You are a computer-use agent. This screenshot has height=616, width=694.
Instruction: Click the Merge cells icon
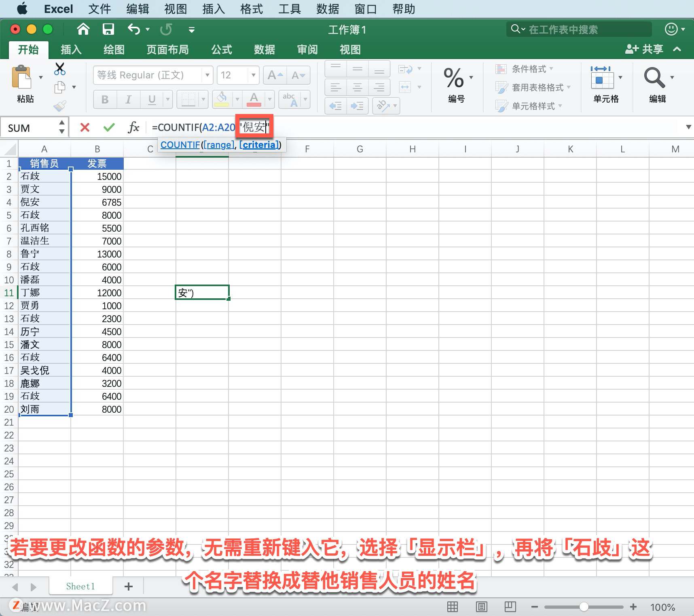point(405,87)
